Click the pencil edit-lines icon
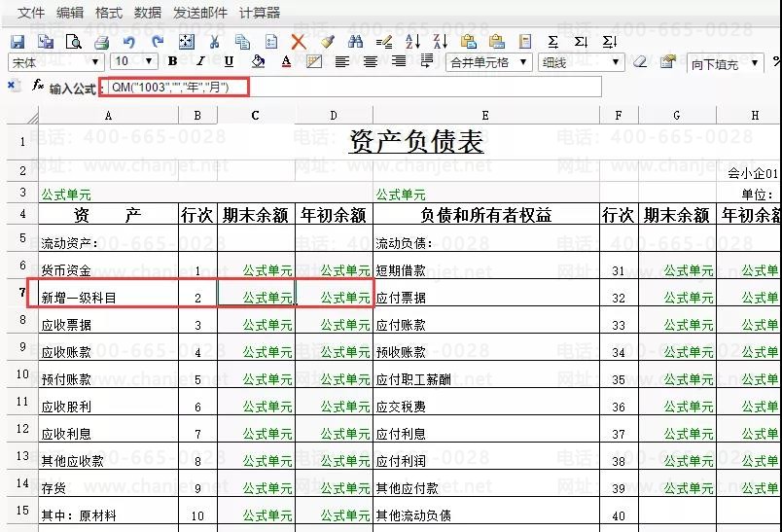 [384, 42]
